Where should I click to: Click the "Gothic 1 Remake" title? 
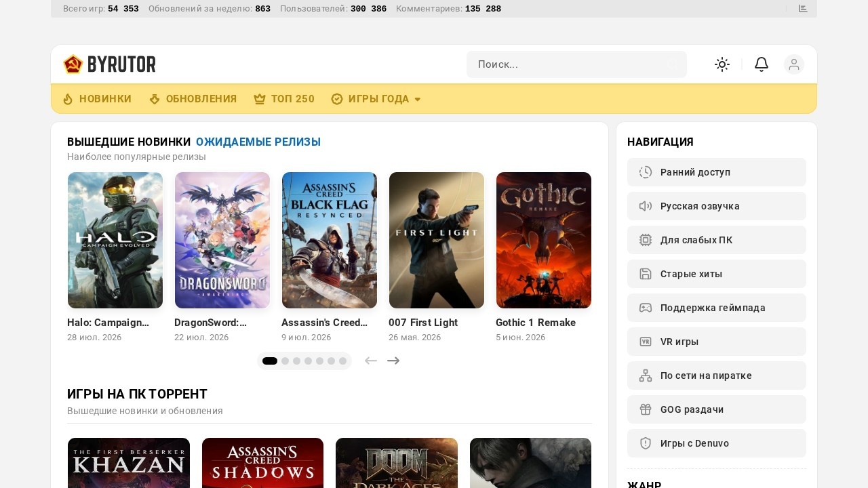point(536,323)
